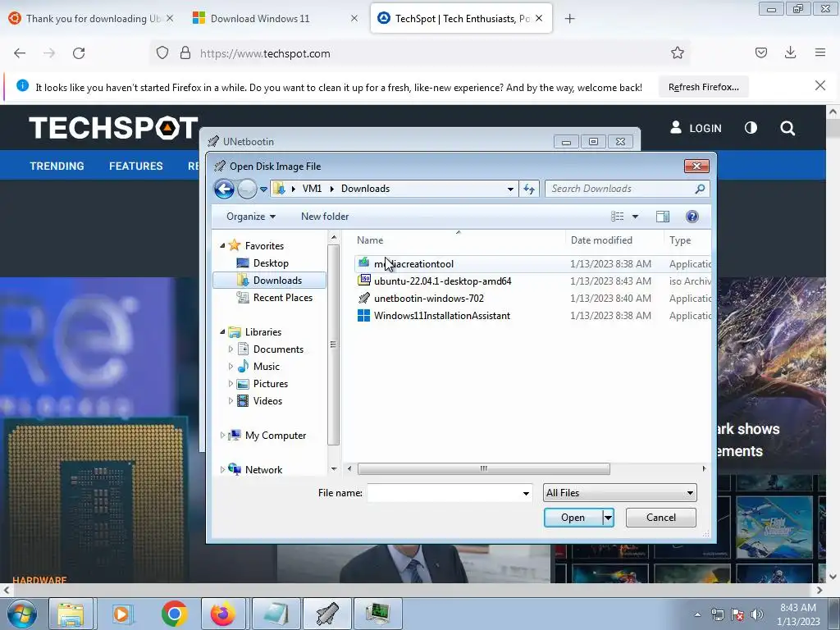Viewport: 840px width, 630px height.
Task: Open the Pictures library
Action: [x=271, y=384]
